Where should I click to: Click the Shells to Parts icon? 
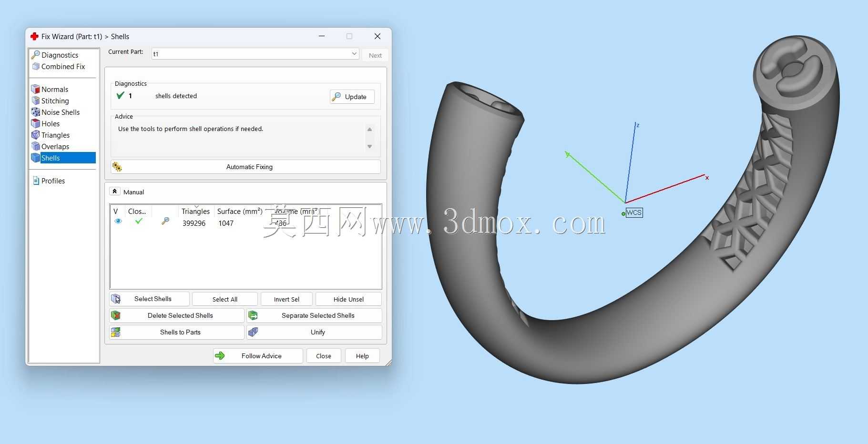click(116, 332)
